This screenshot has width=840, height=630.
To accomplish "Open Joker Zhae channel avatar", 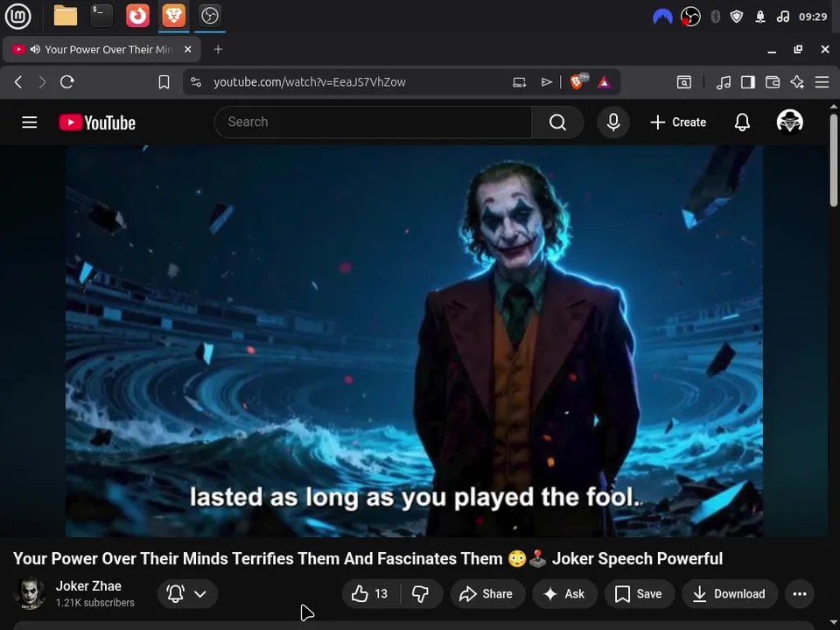I will click(31, 593).
